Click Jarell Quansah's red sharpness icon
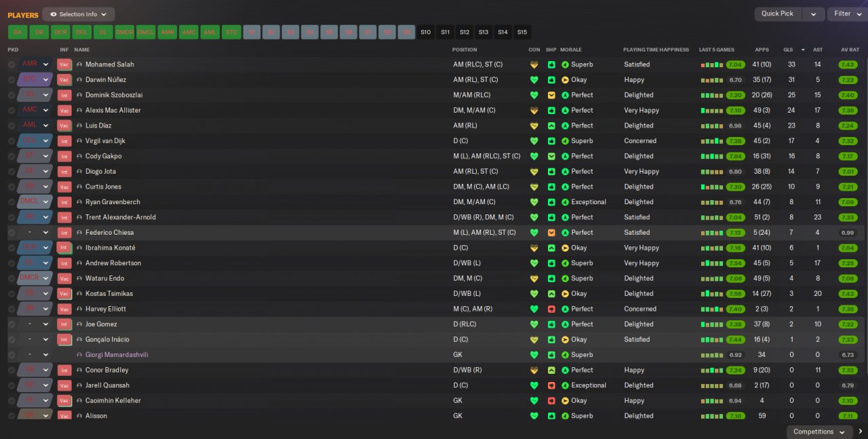The image size is (868, 439). click(x=551, y=385)
